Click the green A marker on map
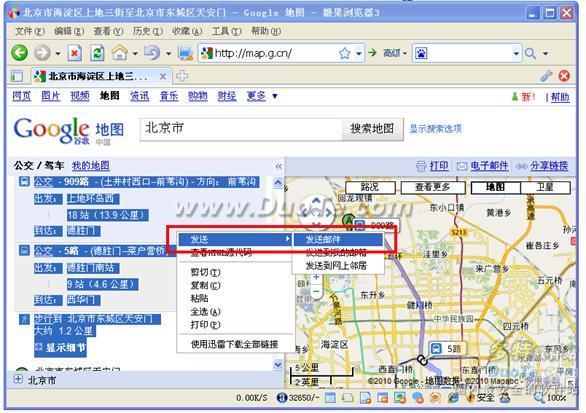Viewport: 586px width, 413px height. click(348, 220)
